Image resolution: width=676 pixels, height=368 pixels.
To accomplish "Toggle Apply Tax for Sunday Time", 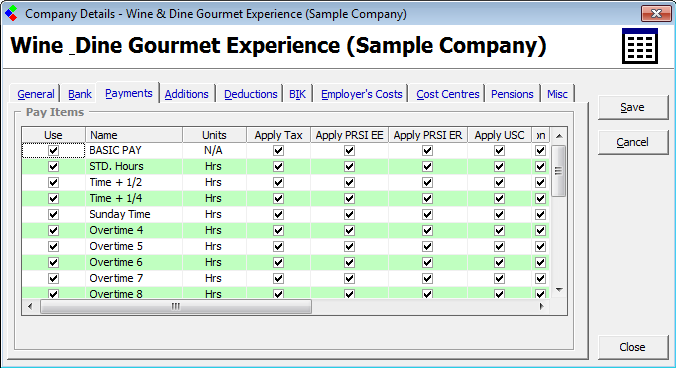I will [x=279, y=215].
